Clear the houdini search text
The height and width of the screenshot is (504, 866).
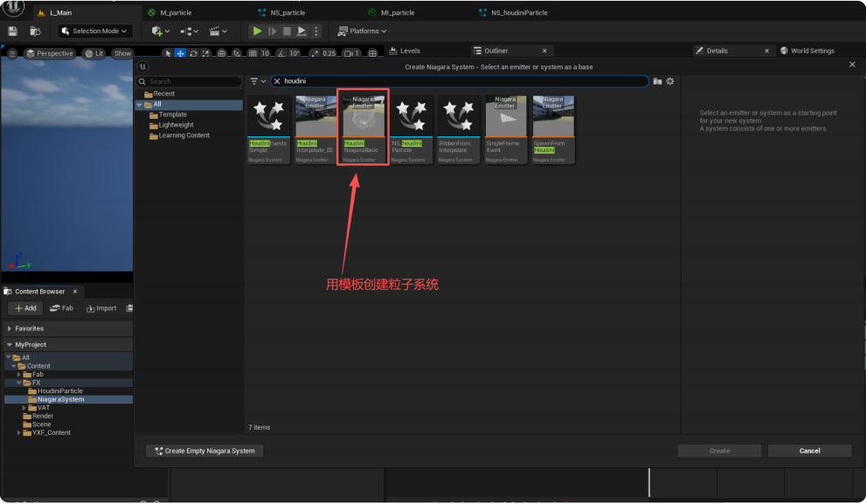coord(277,81)
